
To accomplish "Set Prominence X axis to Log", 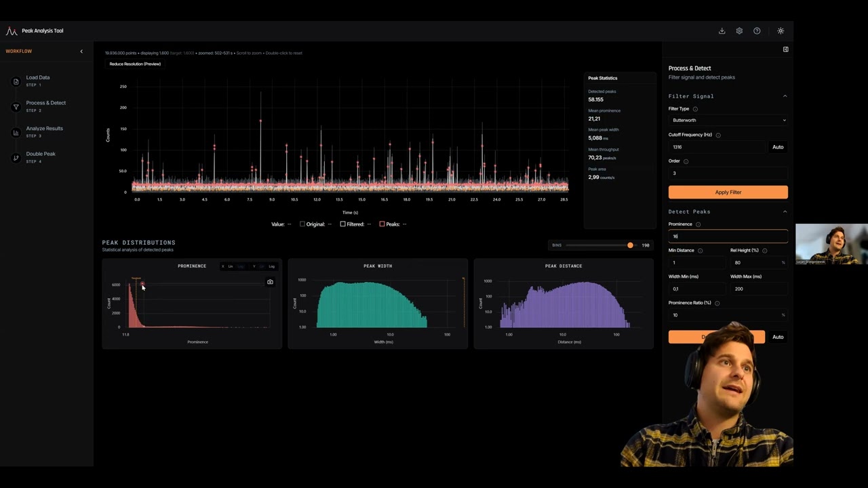I will point(240,266).
